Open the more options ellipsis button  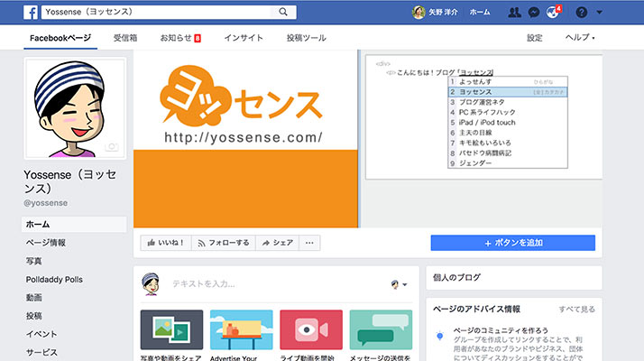[x=309, y=243]
